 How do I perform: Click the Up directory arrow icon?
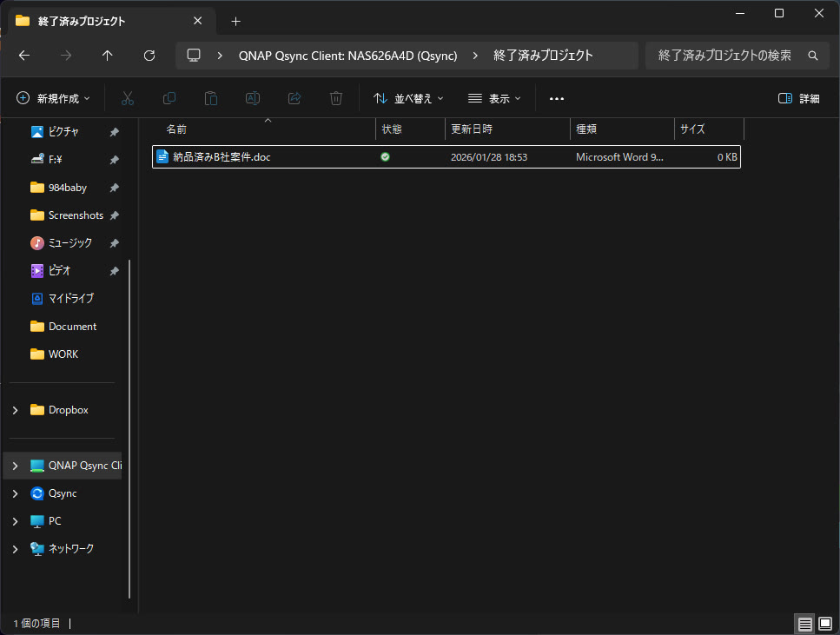[x=108, y=56]
